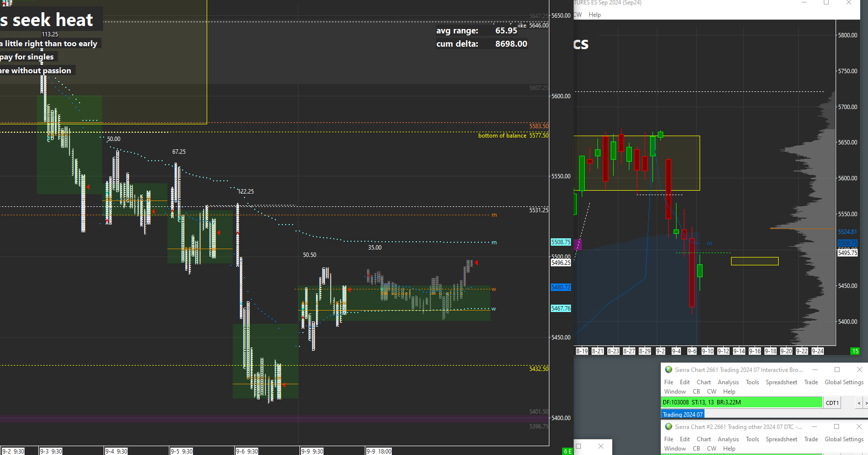This screenshot has height=455, width=868.
Task: Click the 8-19 date label on daily chart
Action: tap(582, 351)
